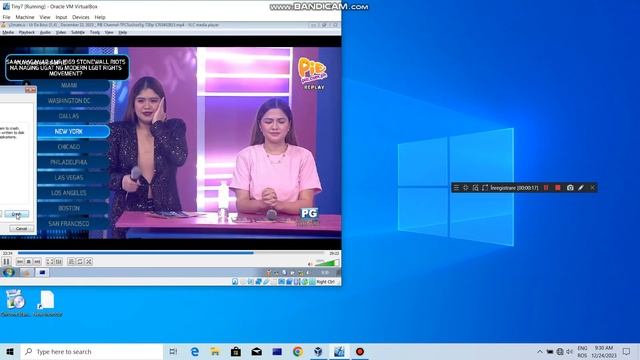Skip to next media in VLC
640x360 pixels.
[37, 262]
